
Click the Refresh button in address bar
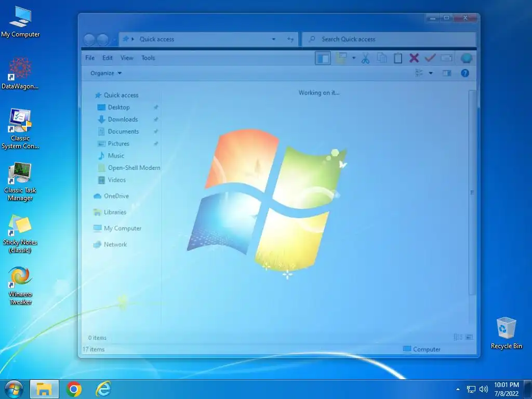point(290,39)
